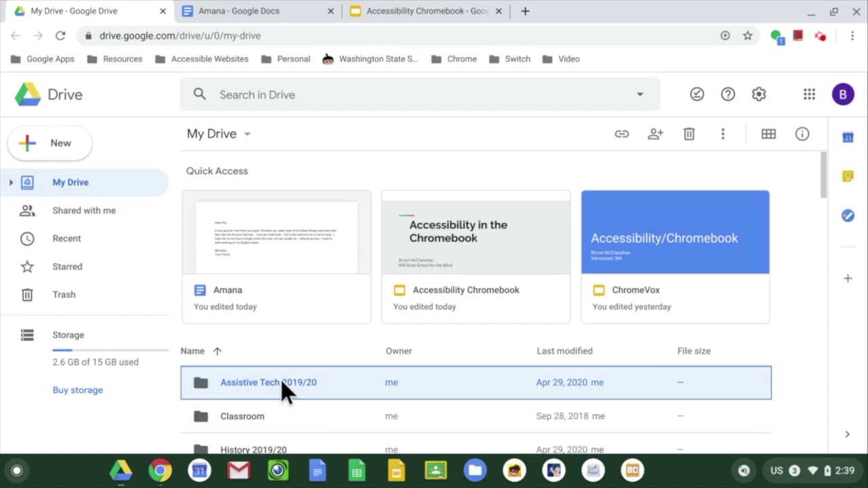Select the Classroom folder row
Image resolution: width=868 pixels, height=488 pixels.
pyautogui.click(x=475, y=416)
